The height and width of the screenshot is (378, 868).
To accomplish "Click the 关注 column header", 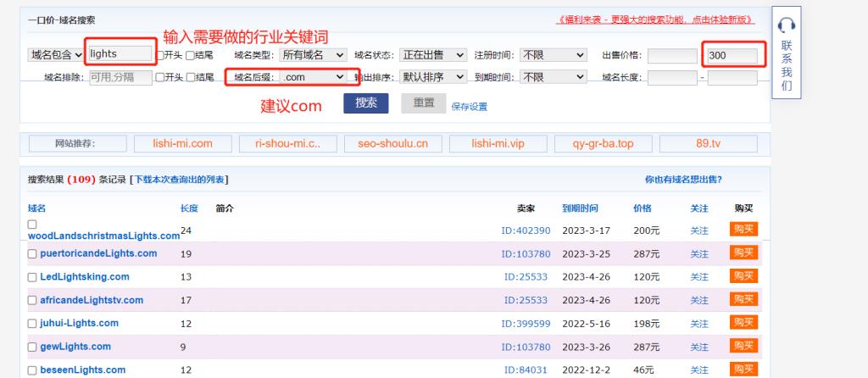I will tap(699, 208).
